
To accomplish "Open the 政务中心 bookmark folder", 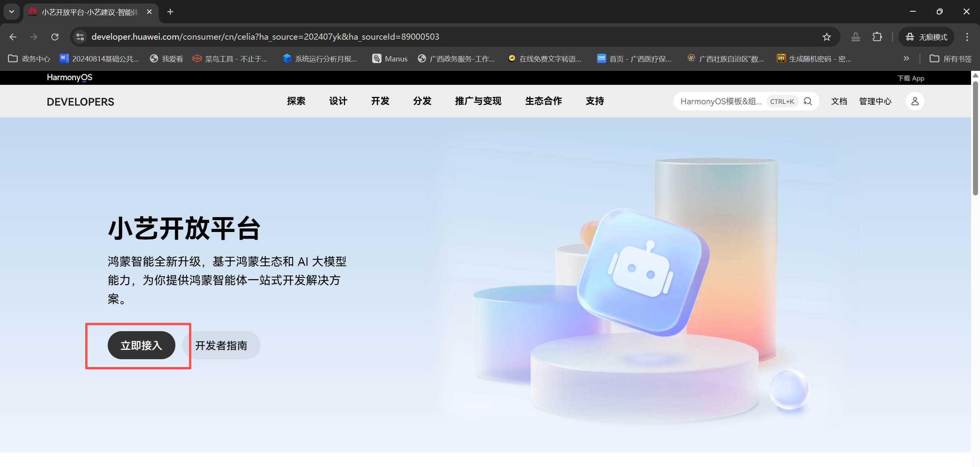I will pyautogui.click(x=29, y=59).
